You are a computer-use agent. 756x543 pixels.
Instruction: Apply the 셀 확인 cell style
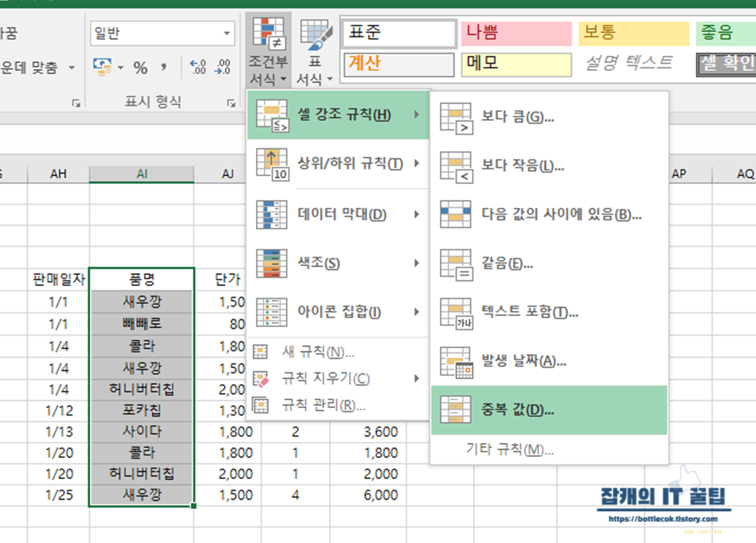[726, 64]
